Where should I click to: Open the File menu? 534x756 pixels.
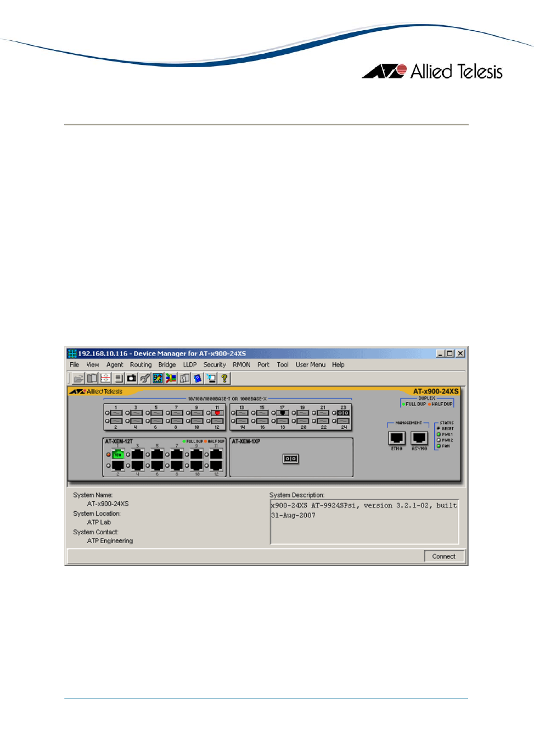[x=74, y=365]
